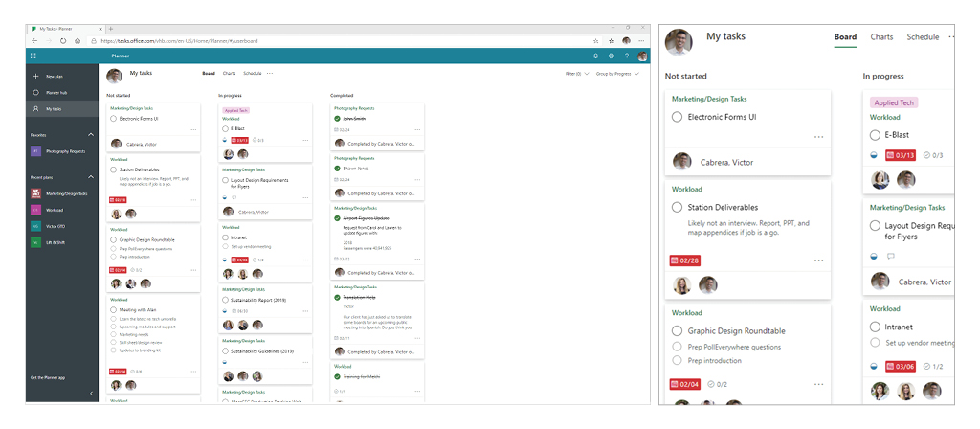Check Prep introduction item in enlarged view
The width and height of the screenshot is (980, 429).
coord(677,360)
